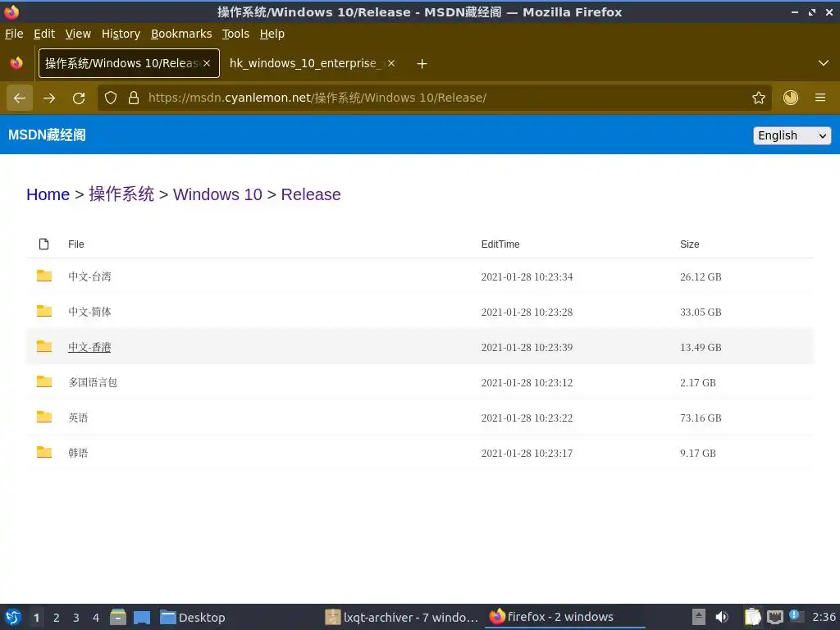Switch to virtual desktop 3

76,618
